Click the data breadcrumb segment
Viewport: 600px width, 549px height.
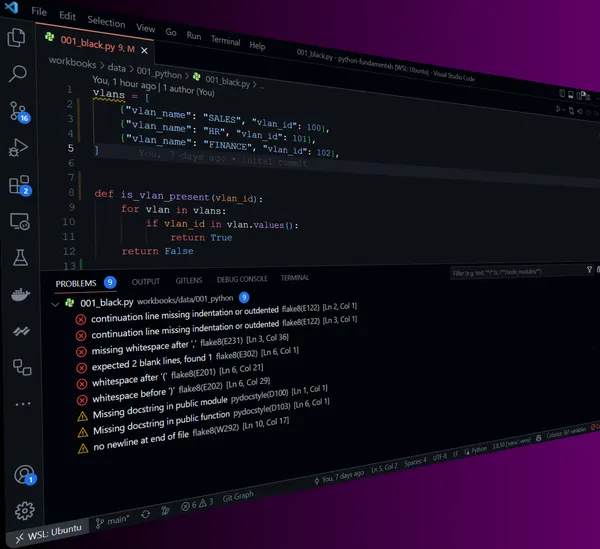[x=117, y=68]
